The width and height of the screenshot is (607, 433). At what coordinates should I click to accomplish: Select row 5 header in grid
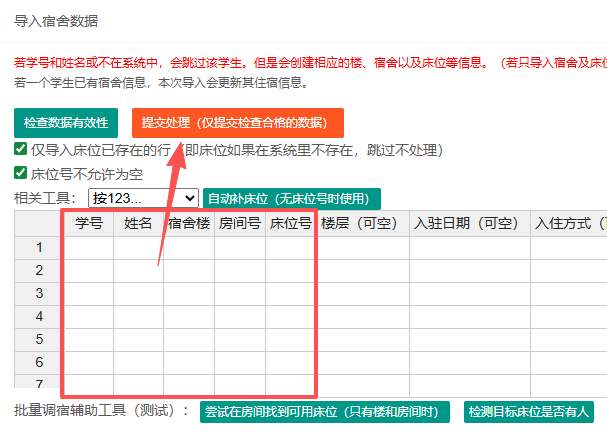coord(39,339)
